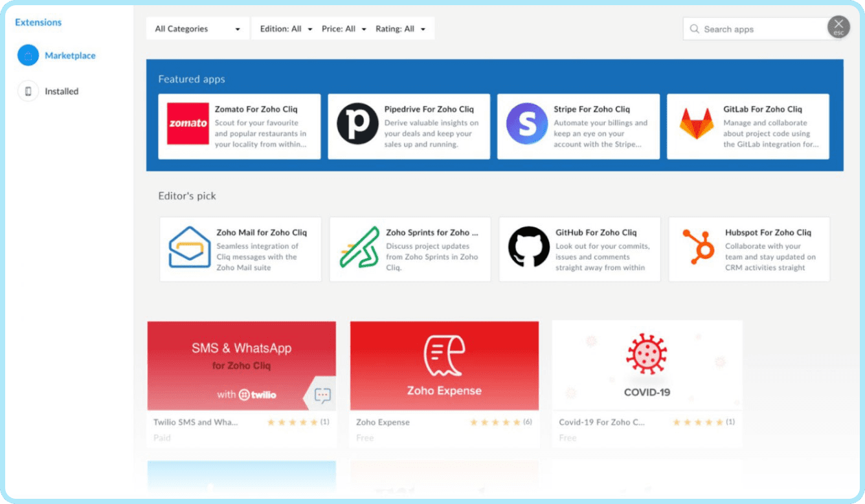
Task: Expand the All Categories dropdown
Action: (197, 29)
